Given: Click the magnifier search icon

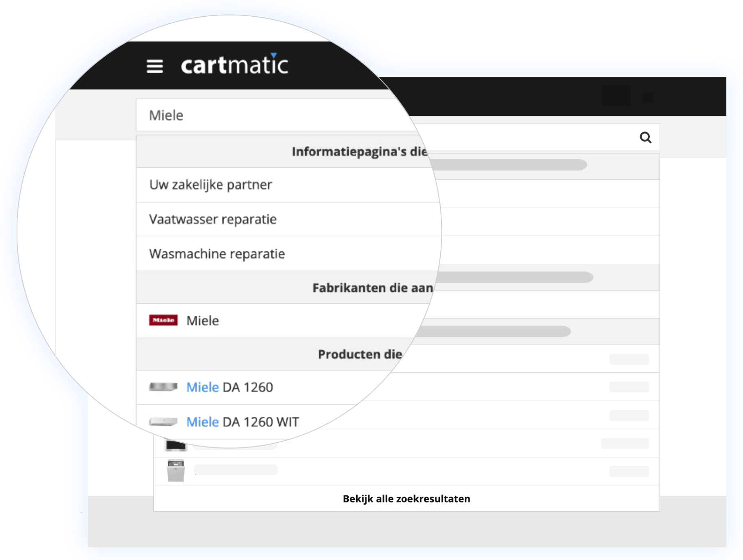Looking at the screenshot, I should 645,138.
